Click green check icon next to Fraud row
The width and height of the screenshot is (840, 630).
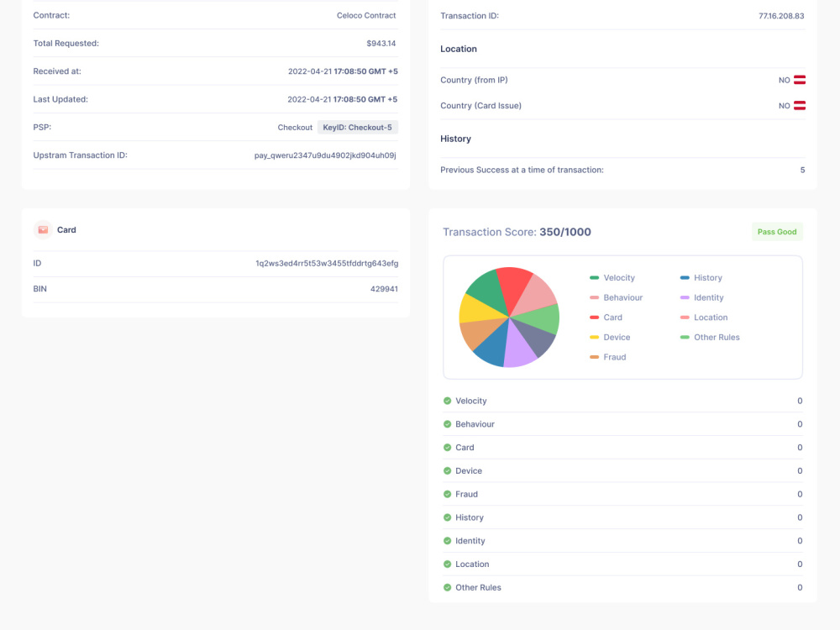click(x=448, y=494)
